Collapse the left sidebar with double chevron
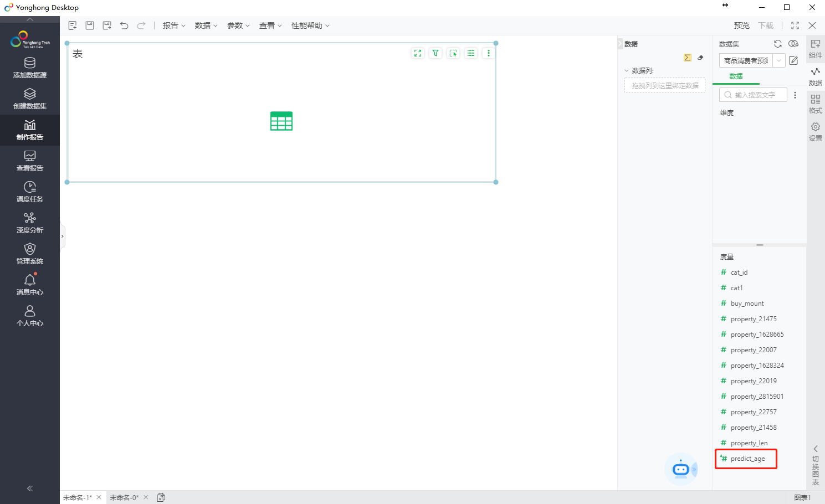 pyautogui.click(x=30, y=488)
